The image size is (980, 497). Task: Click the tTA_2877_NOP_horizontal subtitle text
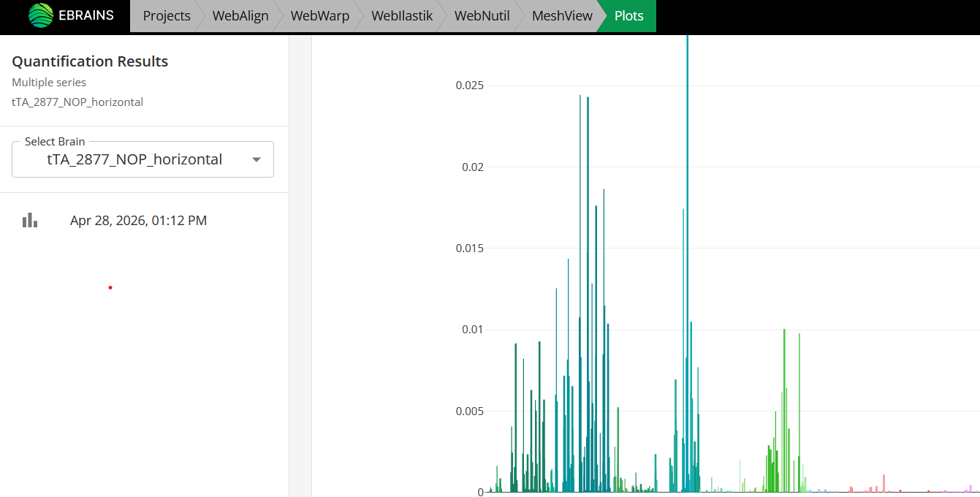point(77,102)
